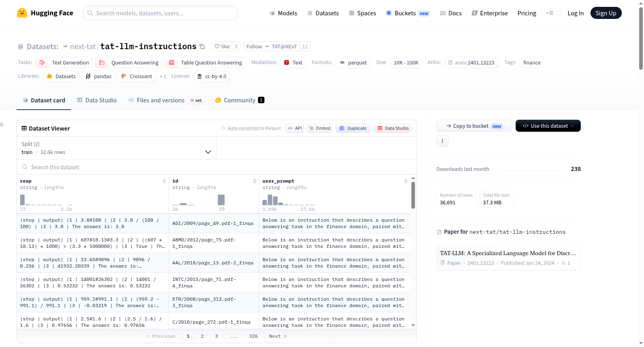Click the arxiv document icon
Viewport: 644px width, 347px height.
point(450,62)
